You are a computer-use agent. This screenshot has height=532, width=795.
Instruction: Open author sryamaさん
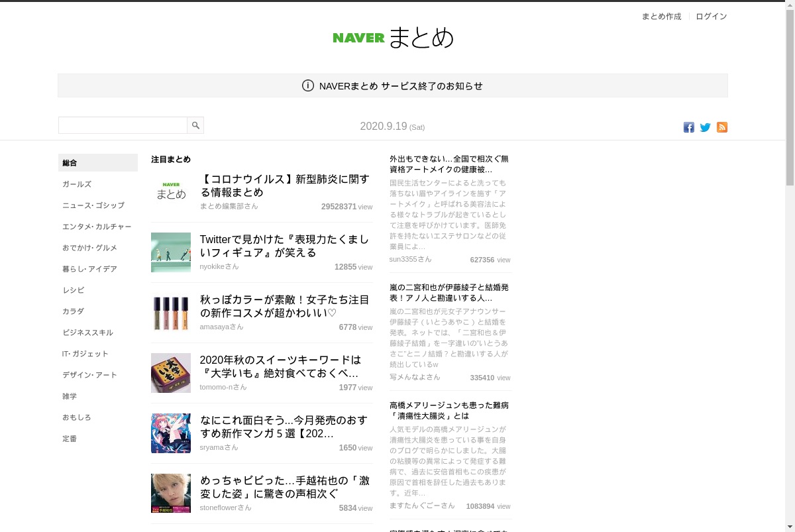coord(219,447)
